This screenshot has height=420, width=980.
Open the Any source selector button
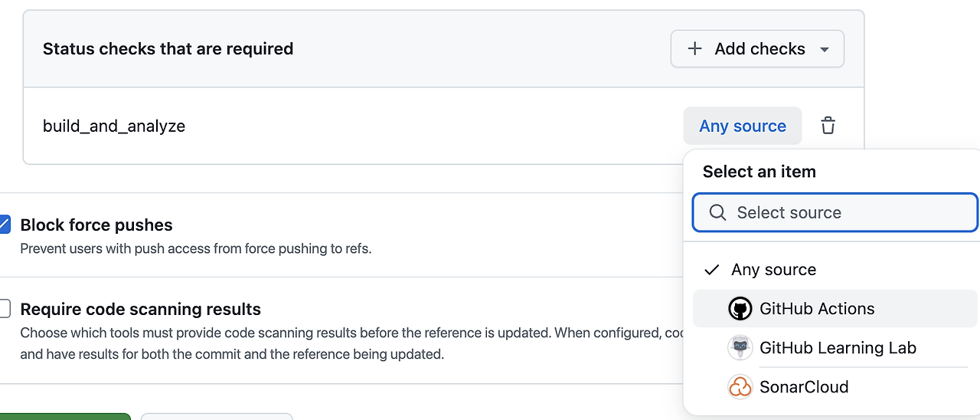pos(742,126)
